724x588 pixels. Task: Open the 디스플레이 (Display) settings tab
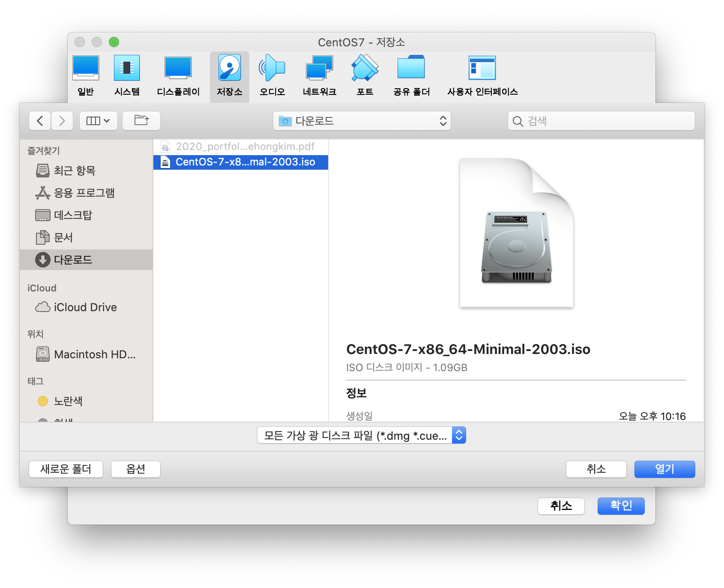pos(178,76)
